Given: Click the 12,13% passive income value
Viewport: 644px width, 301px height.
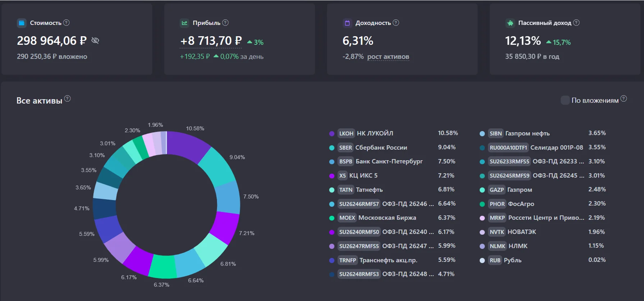Looking at the screenshot, I should (x=523, y=41).
